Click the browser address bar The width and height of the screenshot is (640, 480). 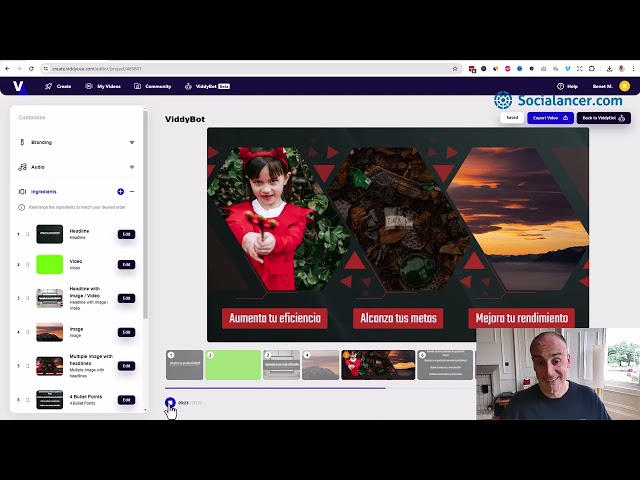point(249,69)
